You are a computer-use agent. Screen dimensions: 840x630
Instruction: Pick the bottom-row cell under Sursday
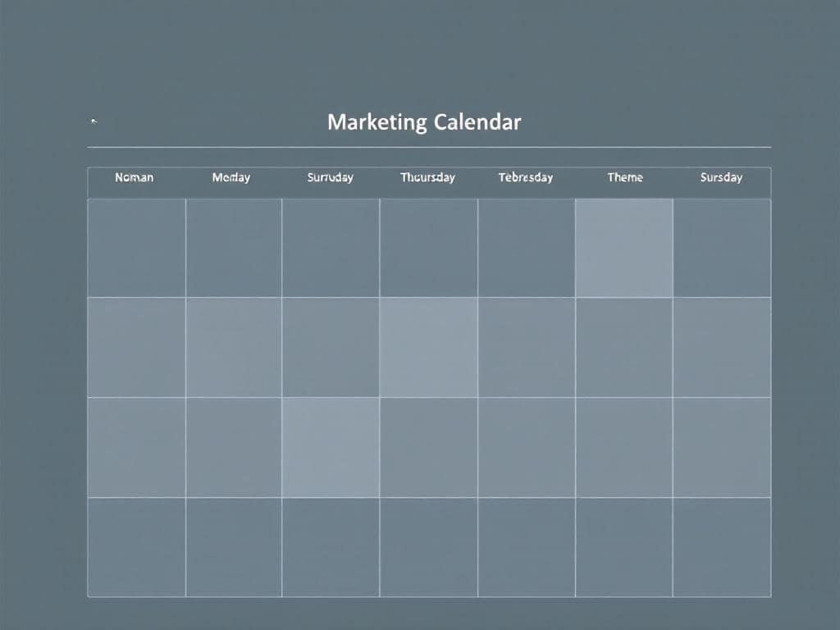pos(722,547)
